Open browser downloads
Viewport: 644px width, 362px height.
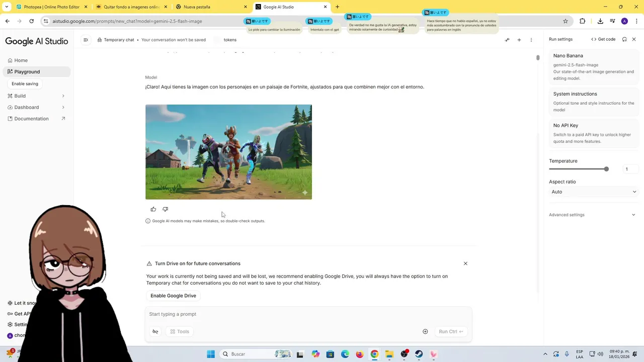(x=600, y=21)
